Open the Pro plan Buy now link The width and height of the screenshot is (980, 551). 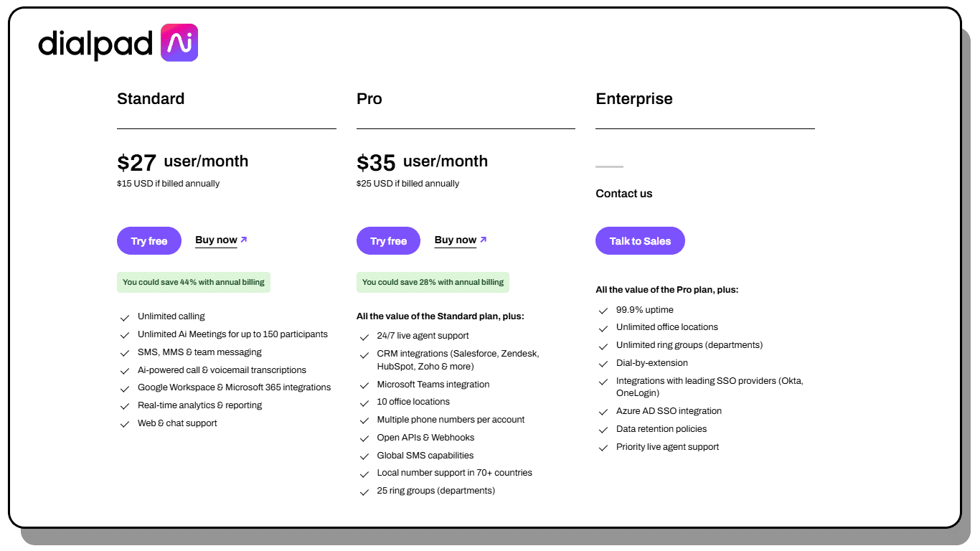pos(456,240)
